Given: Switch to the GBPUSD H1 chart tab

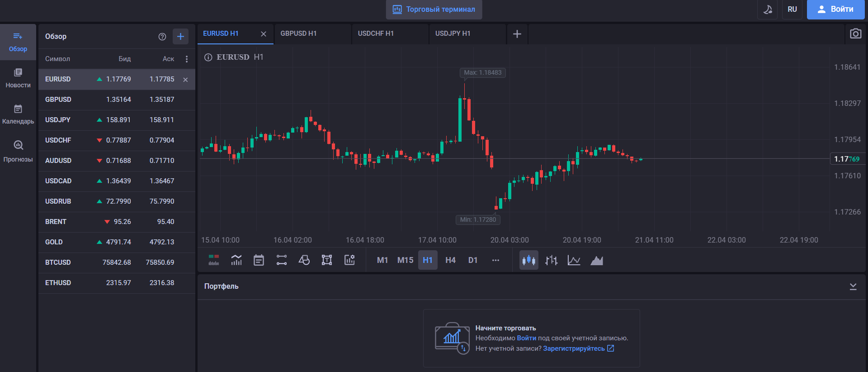Looking at the screenshot, I should [x=299, y=33].
